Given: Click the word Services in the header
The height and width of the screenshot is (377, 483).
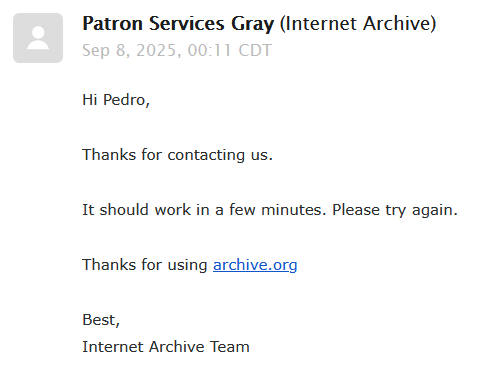Looking at the screenshot, I should 187,24.
